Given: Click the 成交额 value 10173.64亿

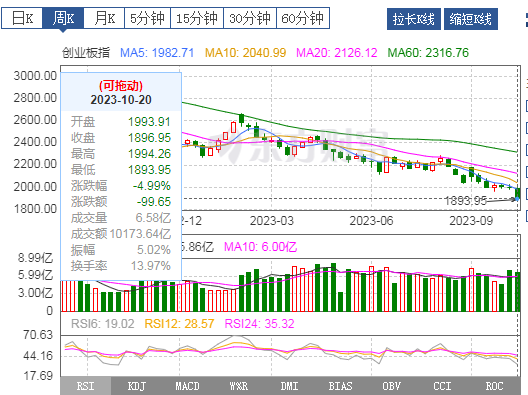Looking at the screenshot, I should point(140,234).
